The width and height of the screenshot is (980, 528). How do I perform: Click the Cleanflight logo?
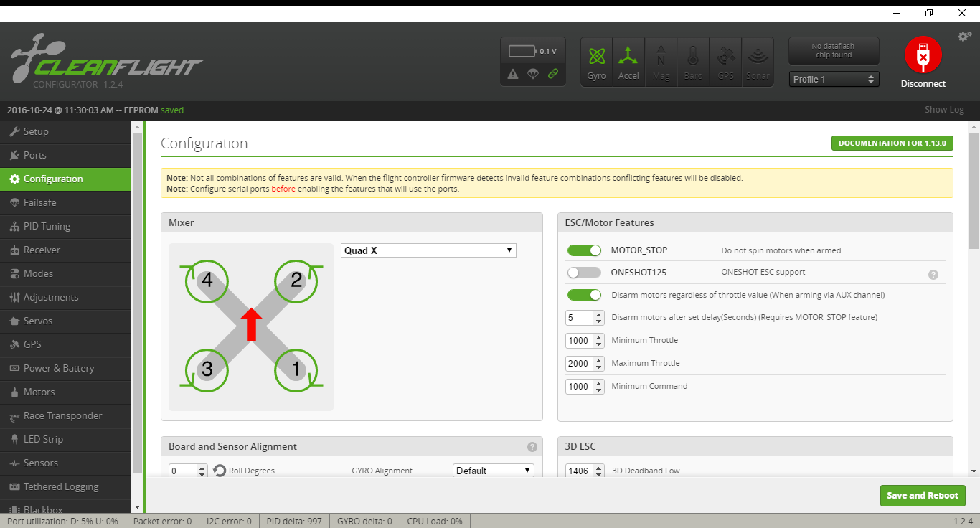pyautogui.click(x=107, y=61)
